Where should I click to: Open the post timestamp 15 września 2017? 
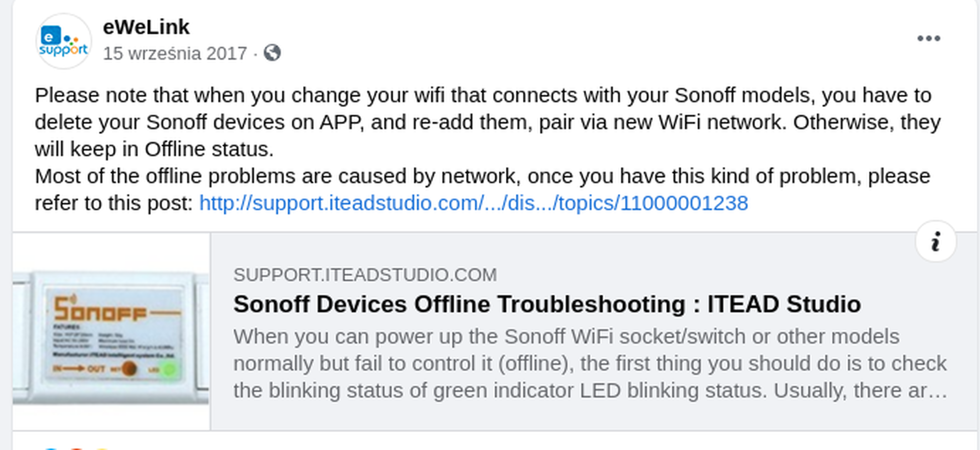(175, 53)
